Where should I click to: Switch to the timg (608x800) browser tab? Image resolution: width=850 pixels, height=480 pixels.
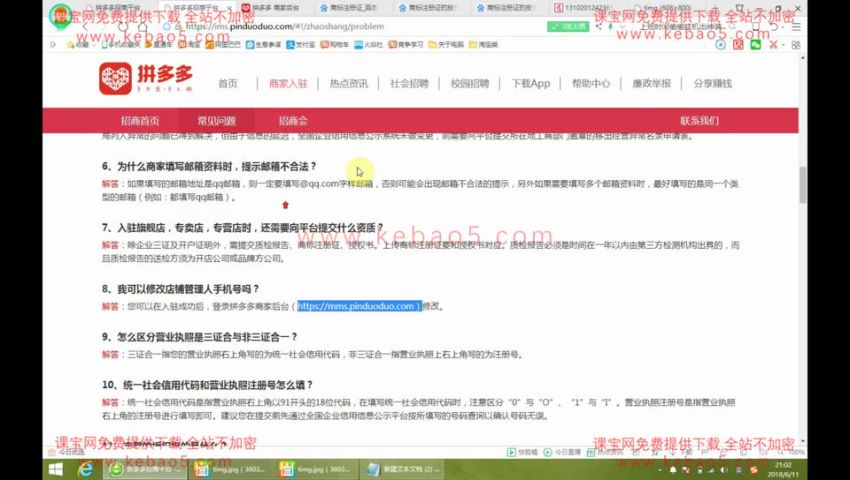[666, 8]
